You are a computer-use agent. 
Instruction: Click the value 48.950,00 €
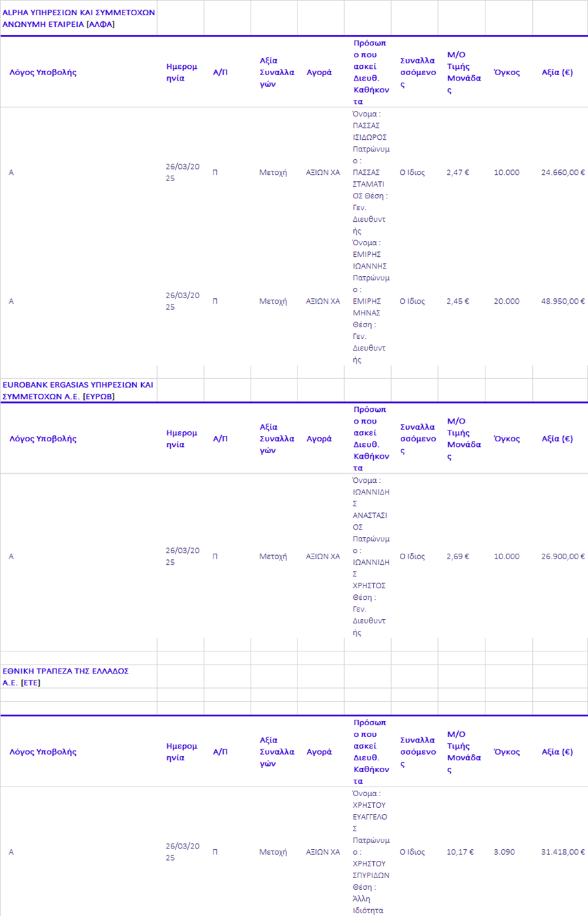pos(563,301)
